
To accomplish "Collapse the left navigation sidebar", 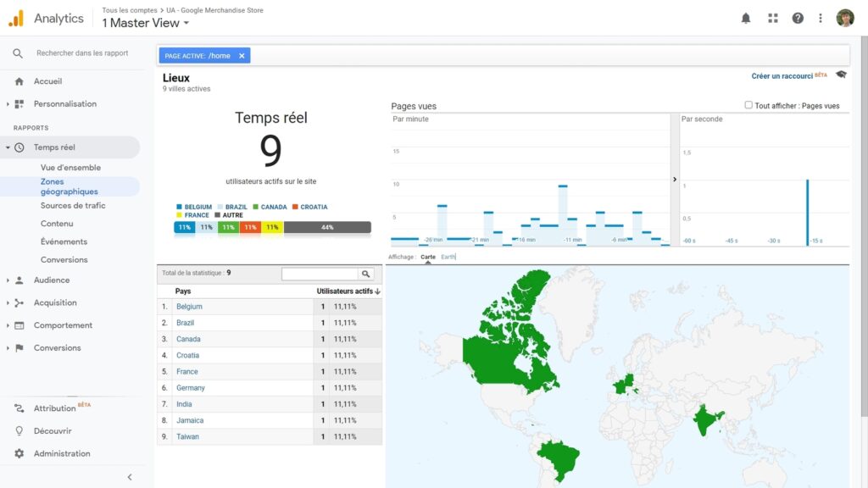I will pos(130,477).
